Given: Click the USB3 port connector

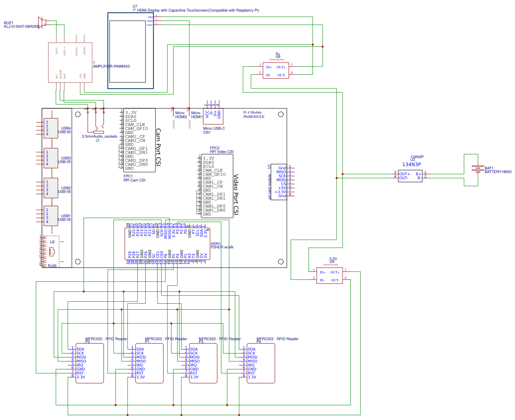Looking at the screenshot, I should coord(51,158).
